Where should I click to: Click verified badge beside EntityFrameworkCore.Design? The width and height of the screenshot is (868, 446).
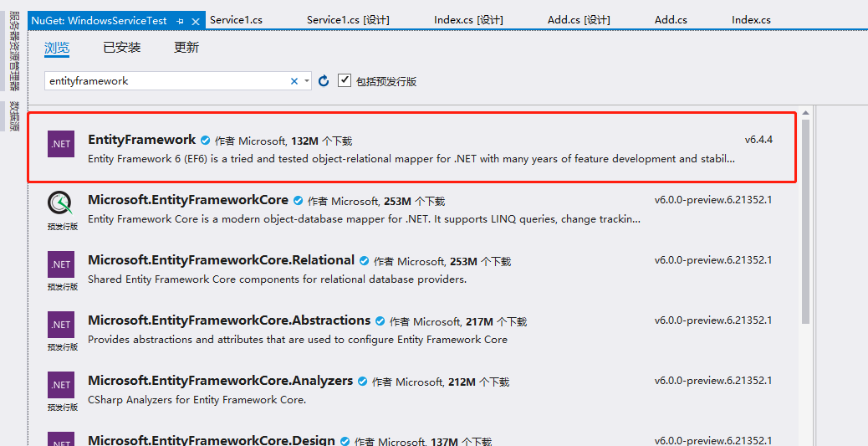345,442
